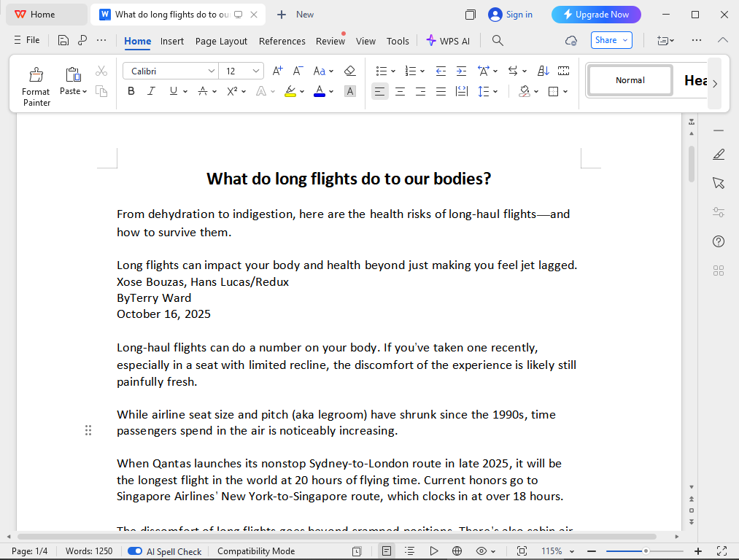Toggle Bold on selected text
The image size is (739, 560).
coord(131,90)
